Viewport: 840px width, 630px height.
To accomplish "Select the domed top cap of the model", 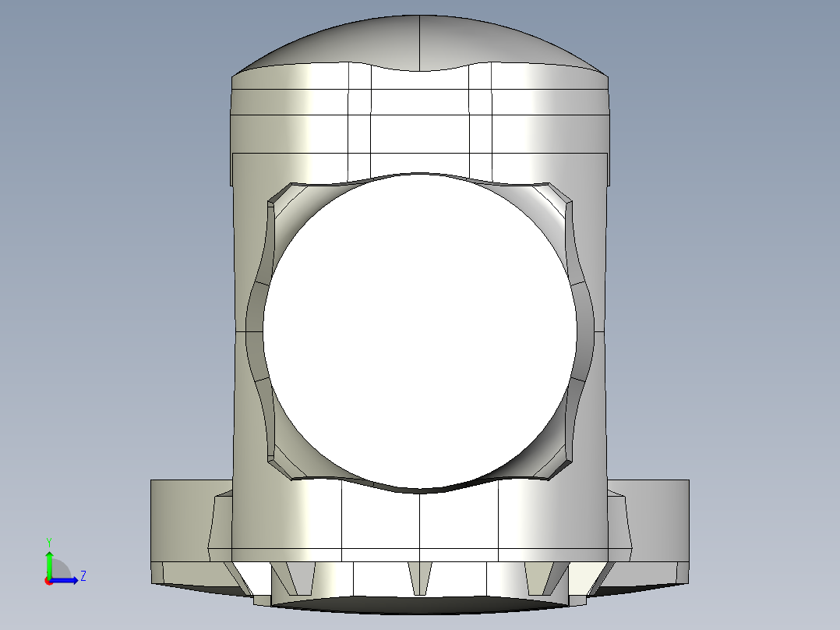I will 420,44.
